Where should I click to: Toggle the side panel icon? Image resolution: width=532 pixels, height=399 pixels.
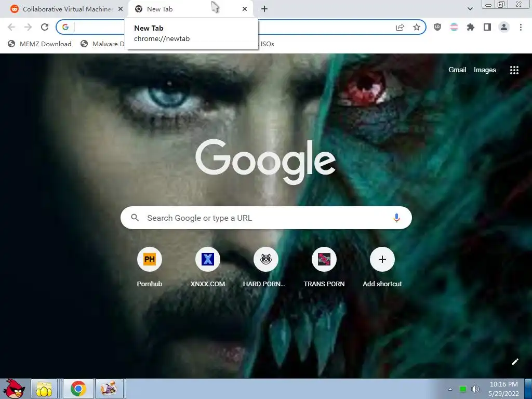click(x=487, y=27)
